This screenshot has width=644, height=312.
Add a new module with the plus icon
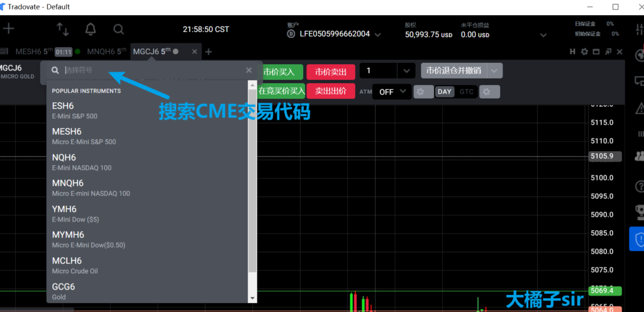(x=9, y=29)
